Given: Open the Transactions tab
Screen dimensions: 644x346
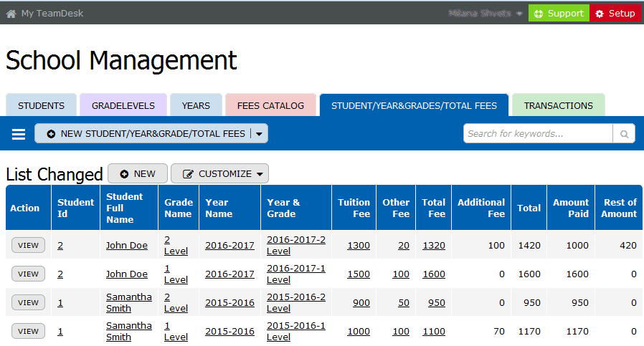Looking at the screenshot, I should click(558, 105).
